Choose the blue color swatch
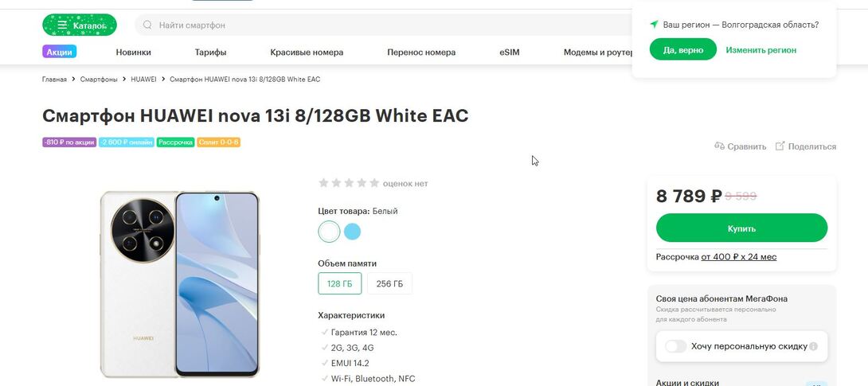868x386 pixels. click(352, 232)
